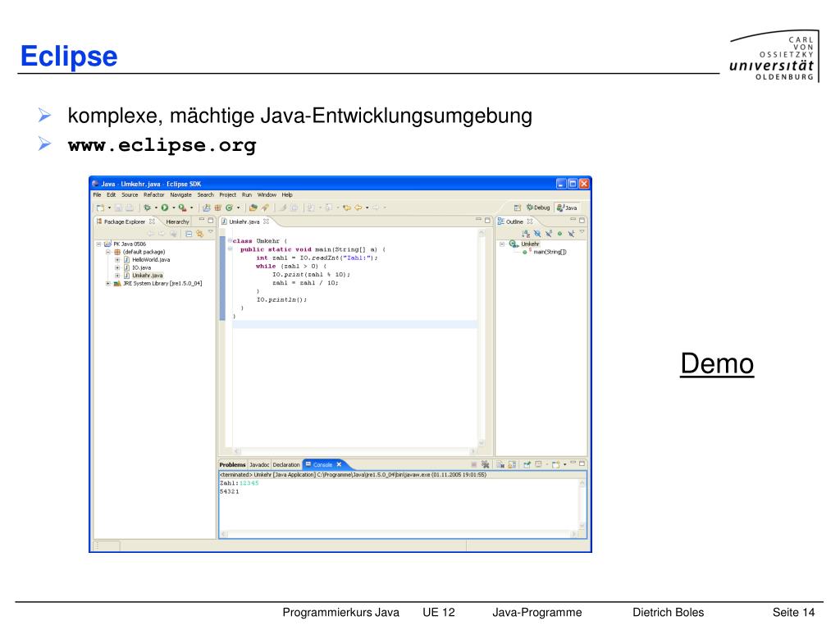840x630 pixels.
Task: Minimize the Package Explorer view
Action: [x=202, y=220]
